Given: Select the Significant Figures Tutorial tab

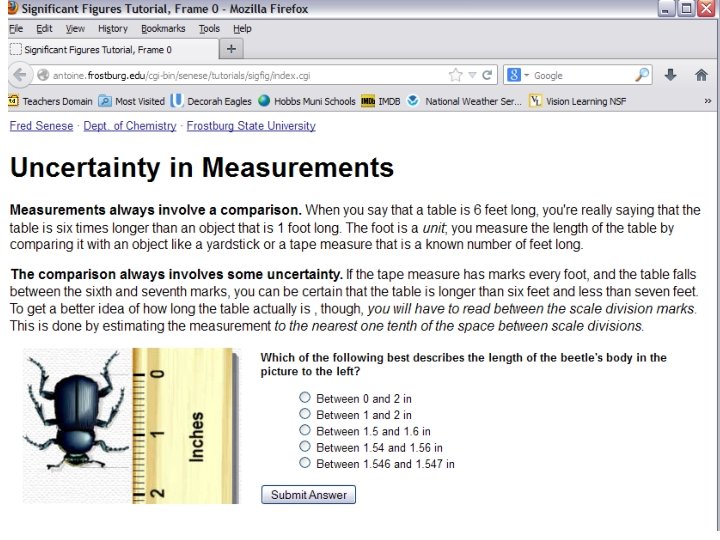Looking at the screenshot, I should coord(113,49).
